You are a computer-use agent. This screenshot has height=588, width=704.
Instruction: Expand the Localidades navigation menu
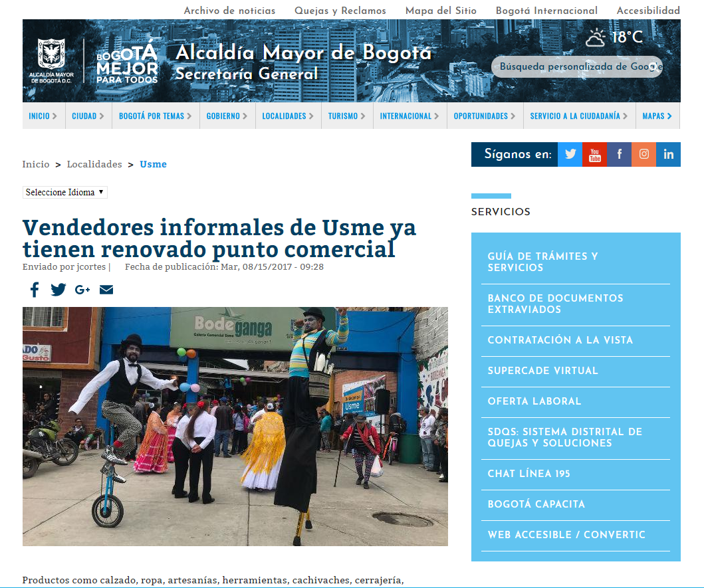click(x=288, y=116)
